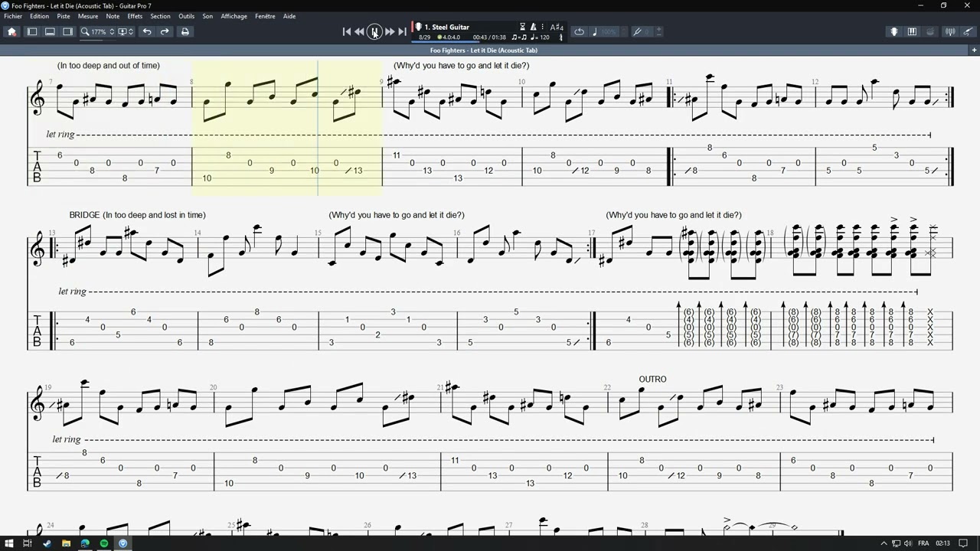Screen dimensions: 980x551
Task: Toggle the right panel layout icon
Action: [x=67, y=31]
